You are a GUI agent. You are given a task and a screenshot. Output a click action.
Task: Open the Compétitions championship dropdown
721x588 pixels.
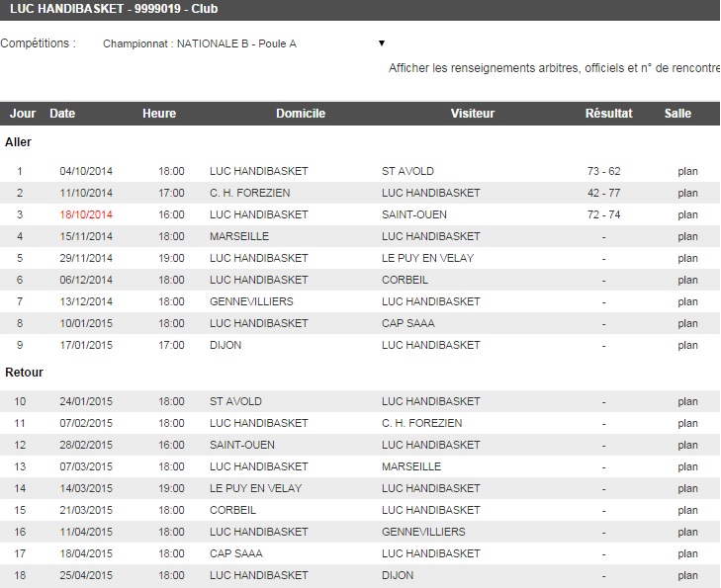click(x=243, y=43)
